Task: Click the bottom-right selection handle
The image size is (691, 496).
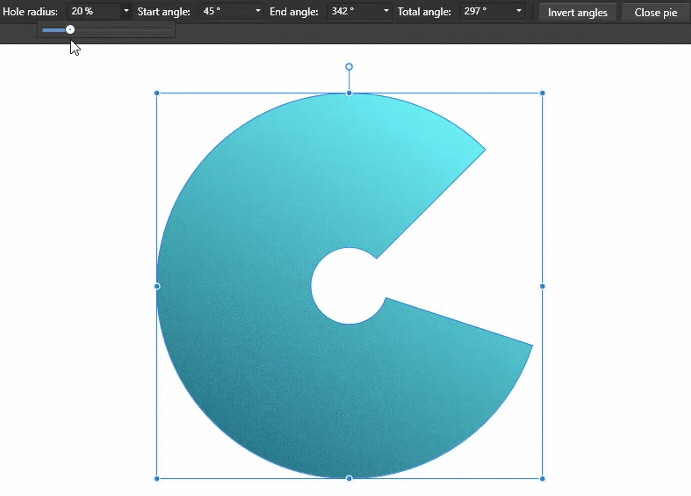Action: 542,478
